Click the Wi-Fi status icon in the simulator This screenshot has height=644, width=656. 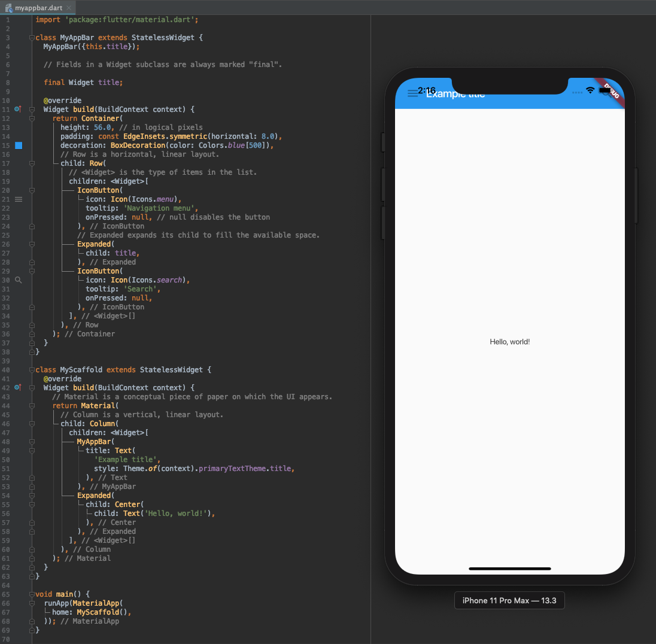coord(590,90)
